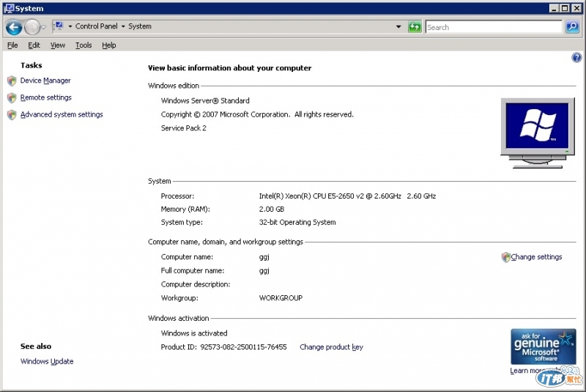The width and height of the screenshot is (586, 392).
Task: Click the green Refresh button
Action: pos(415,27)
